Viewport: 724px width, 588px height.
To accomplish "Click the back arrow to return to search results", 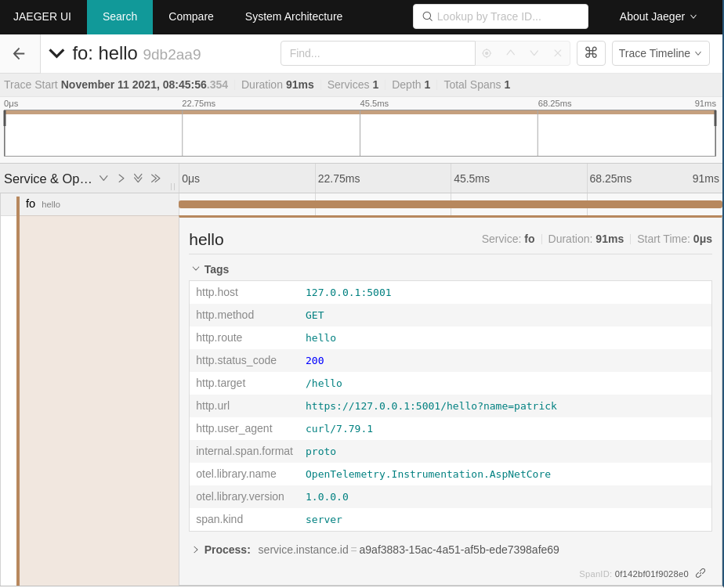I will tap(19, 53).
